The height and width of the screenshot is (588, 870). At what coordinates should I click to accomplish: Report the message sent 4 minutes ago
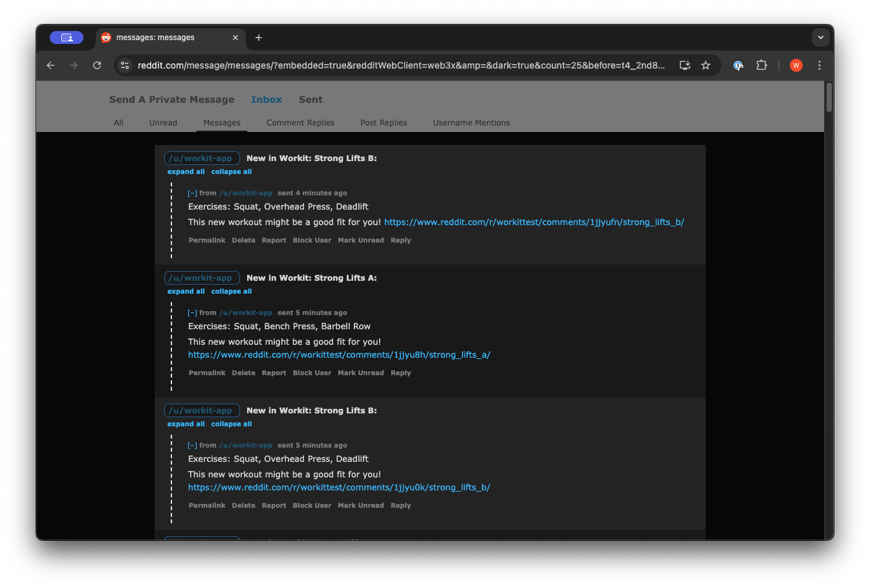pos(274,241)
